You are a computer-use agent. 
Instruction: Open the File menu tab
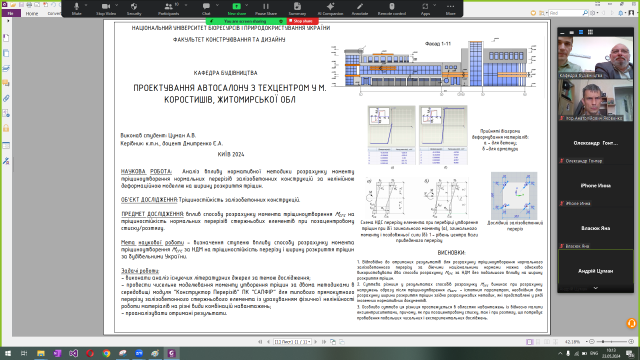(x=11, y=13)
